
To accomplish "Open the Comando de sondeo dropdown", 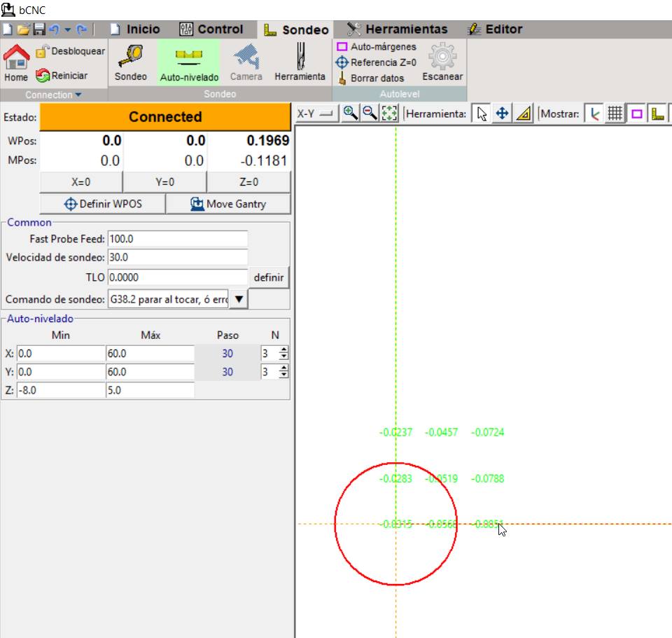I will (x=238, y=298).
